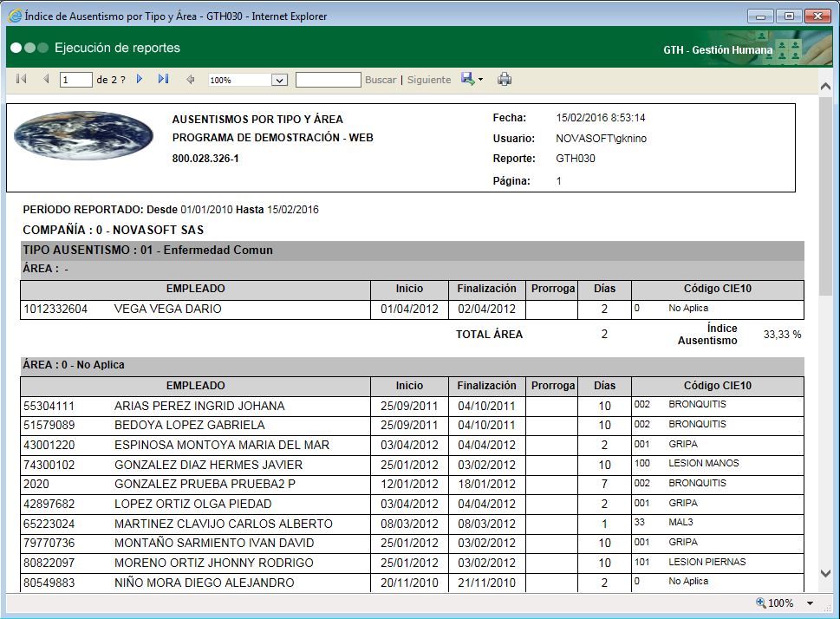
Task: Click employee ID 1012332604
Action: [x=55, y=309]
